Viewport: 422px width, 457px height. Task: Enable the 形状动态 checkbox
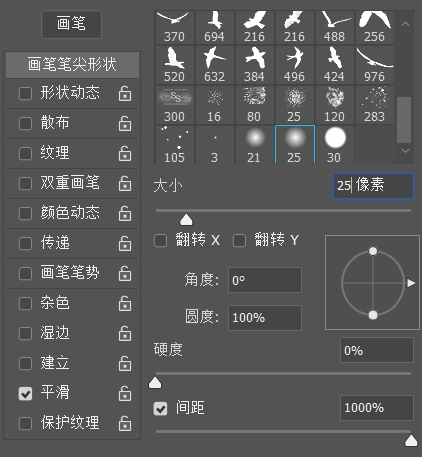click(25, 94)
